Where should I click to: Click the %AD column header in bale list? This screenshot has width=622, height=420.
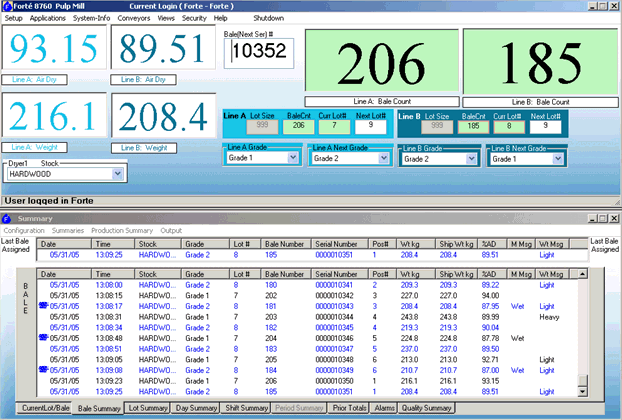click(x=493, y=274)
